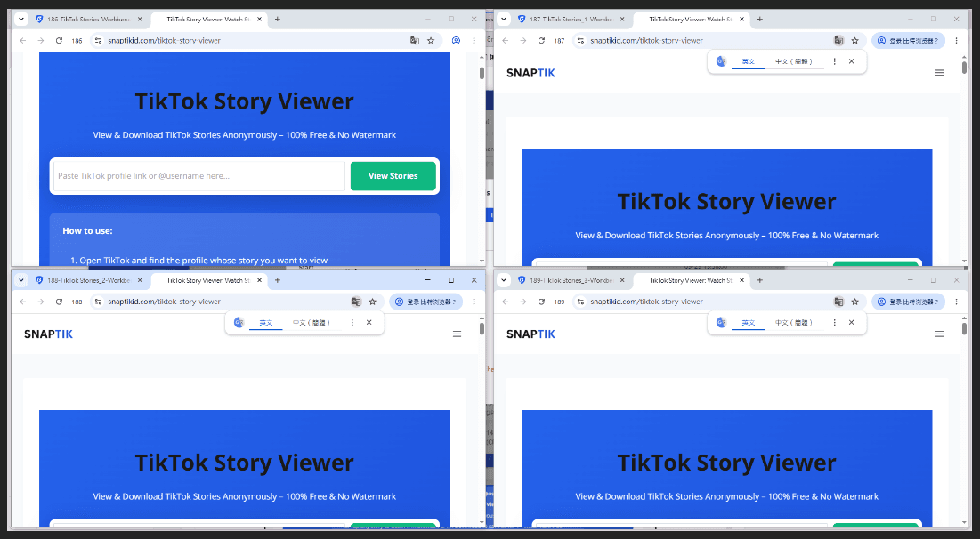980x539 pixels.
Task: Open translate icon in window 189 address bar
Action: click(838, 302)
